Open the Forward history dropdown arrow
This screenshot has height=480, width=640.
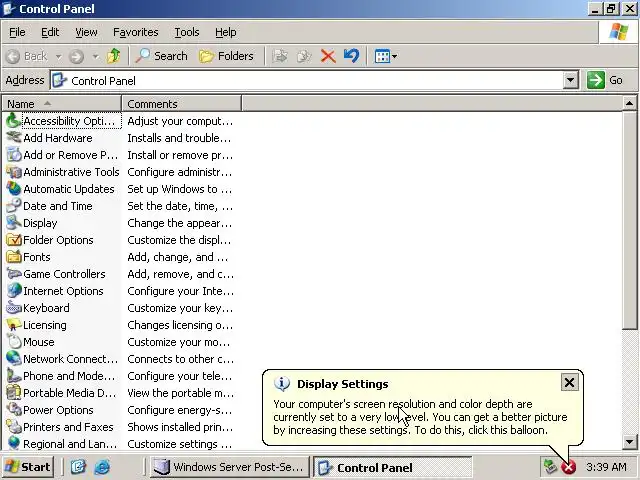coord(96,56)
